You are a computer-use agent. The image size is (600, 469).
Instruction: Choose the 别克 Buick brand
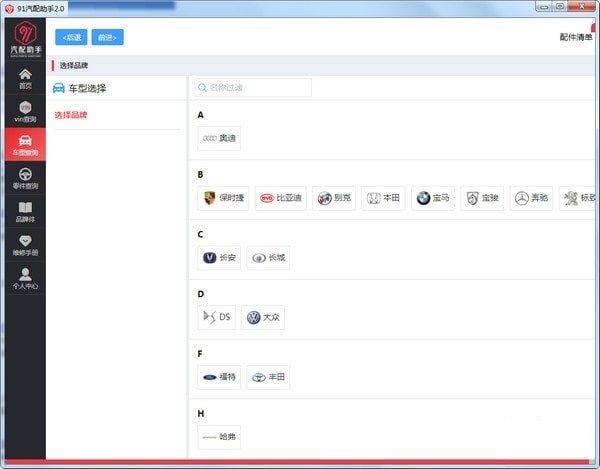coord(334,198)
